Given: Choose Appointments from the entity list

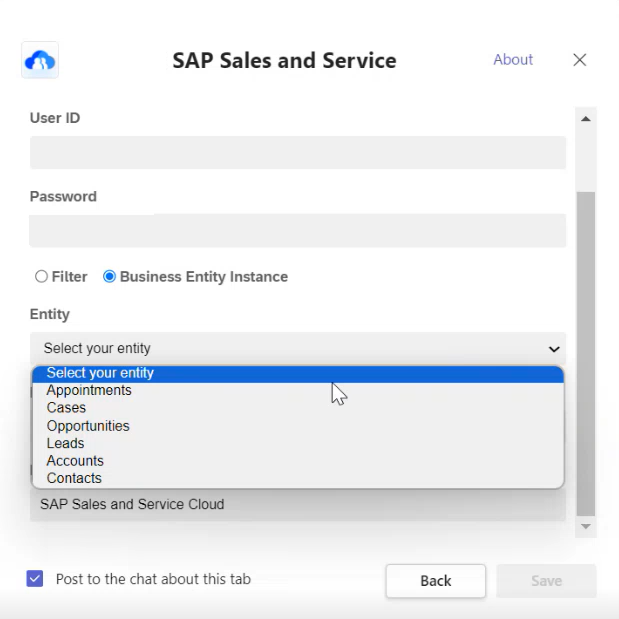Looking at the screenshot, I should (298, 390).
